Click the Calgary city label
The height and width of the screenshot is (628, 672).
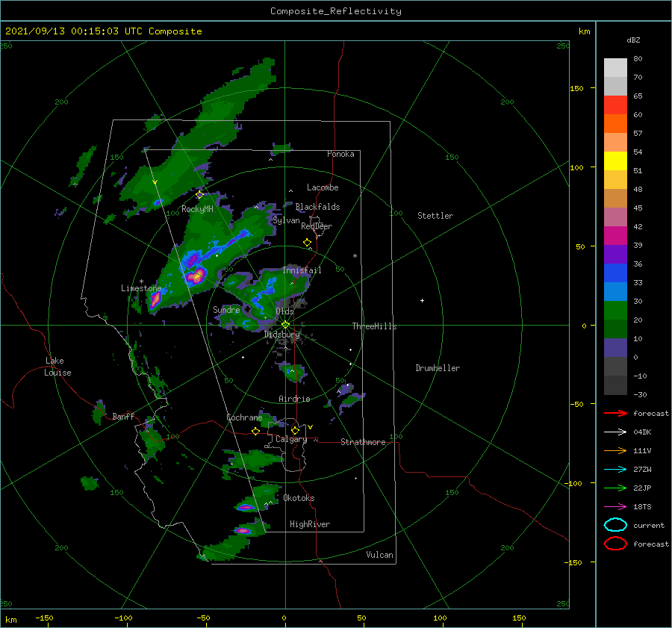tap(291, 439)
